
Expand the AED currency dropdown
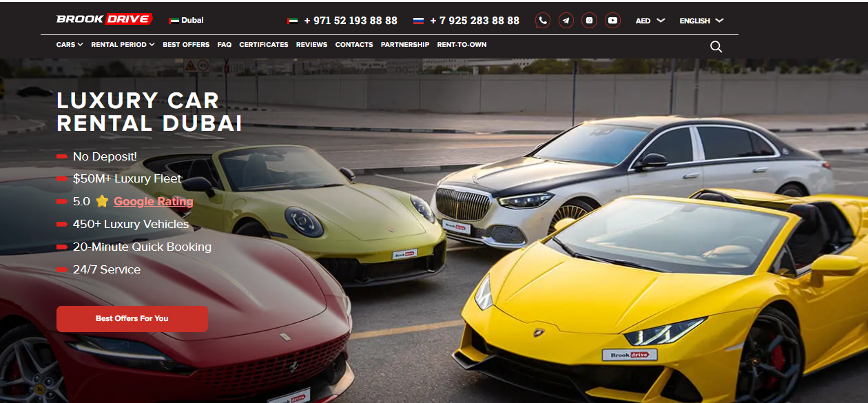[650, 21]
